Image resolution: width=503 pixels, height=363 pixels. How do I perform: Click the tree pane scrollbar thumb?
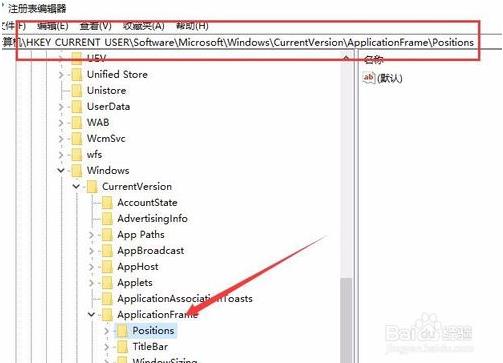pyautogui.click(x=346, y=320)
